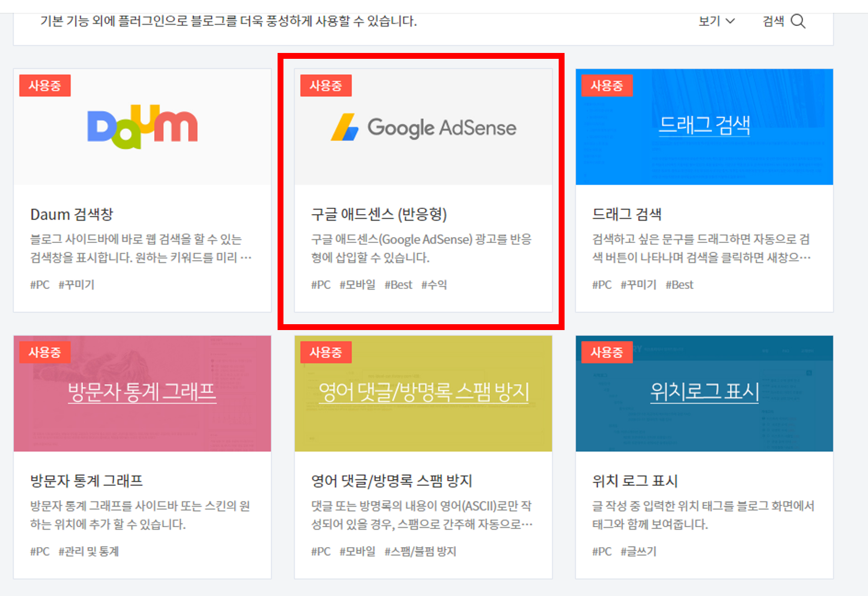Click the 구글 애드센스 (반응형) title
The image size is (868, 596).
(379, 215)
